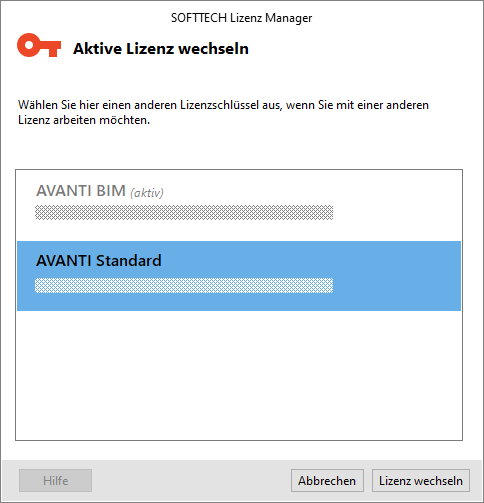The image size is (484, 503).
Task: Open help with the Hilfe button
Action: pyautogui.click(x=55, y=481)
